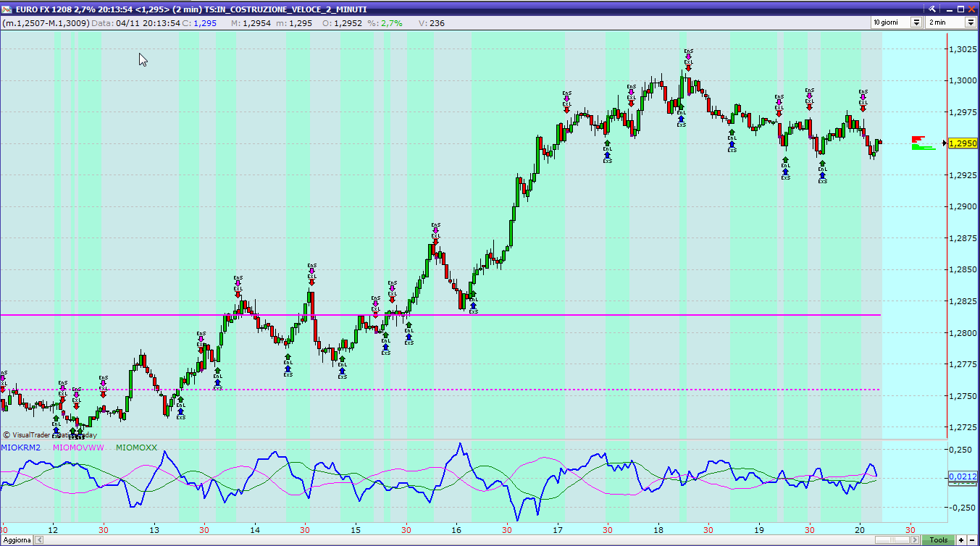Click the C: 1,295 close value

[x=199, y=23]
